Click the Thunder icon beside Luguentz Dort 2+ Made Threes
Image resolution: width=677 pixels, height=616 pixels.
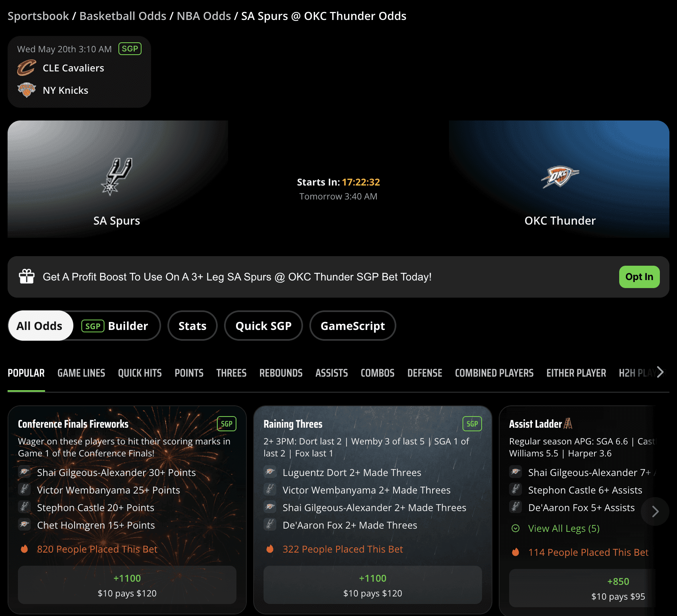270,472
